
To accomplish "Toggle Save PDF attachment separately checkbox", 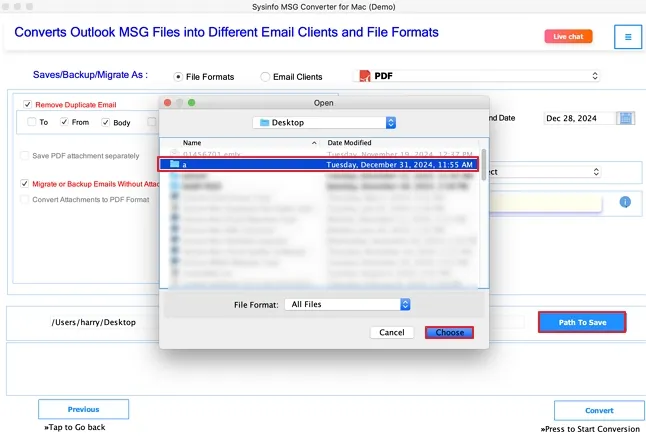I will coord(24,156).
